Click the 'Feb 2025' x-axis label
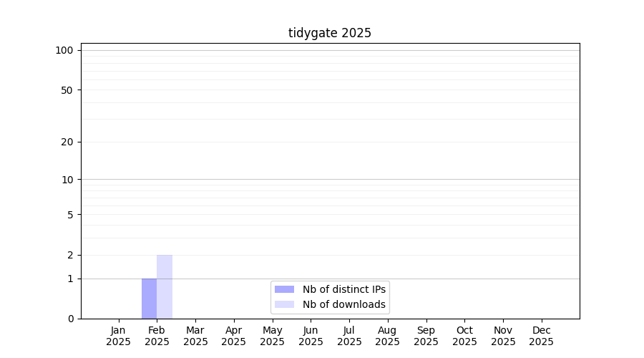This screenshot has width=644, height=358. [x=157, y=336]
